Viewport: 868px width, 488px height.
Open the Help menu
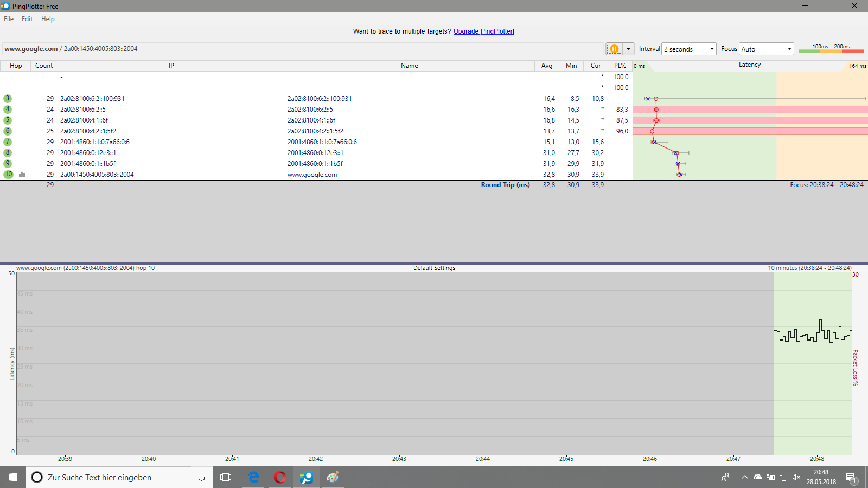click(x=48, y=19)
